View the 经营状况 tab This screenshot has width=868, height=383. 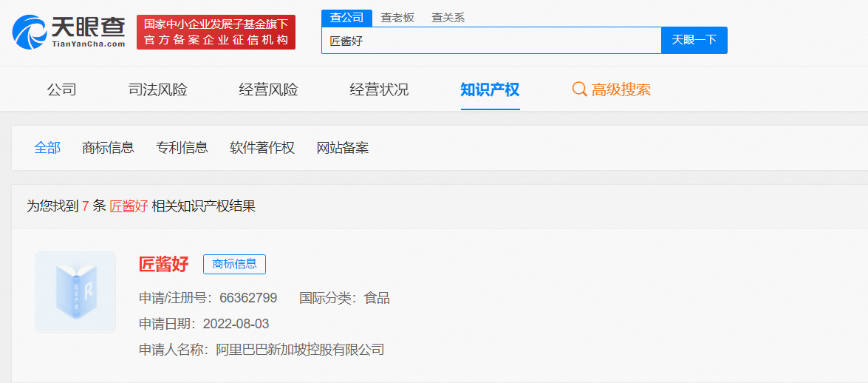379,90
